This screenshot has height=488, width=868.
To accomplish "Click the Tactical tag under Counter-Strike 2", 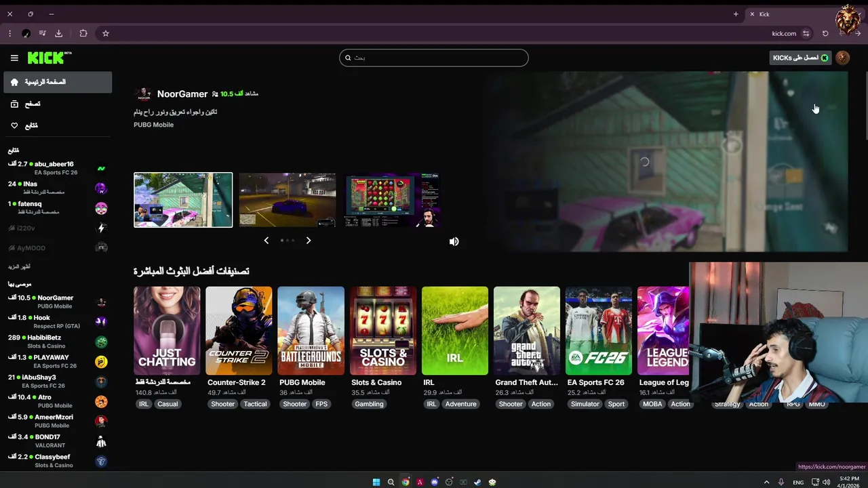I will coord(255,404).
